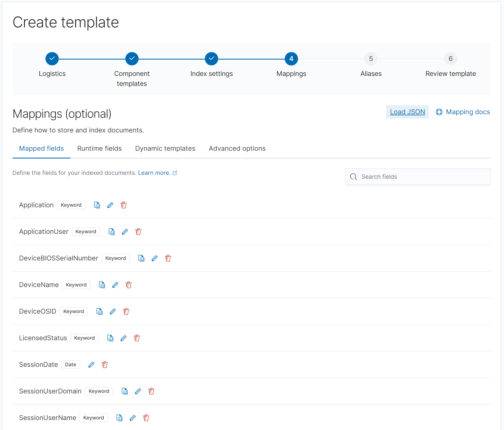
Task: Add multi-field to SessionUserName
Action: 119,418
